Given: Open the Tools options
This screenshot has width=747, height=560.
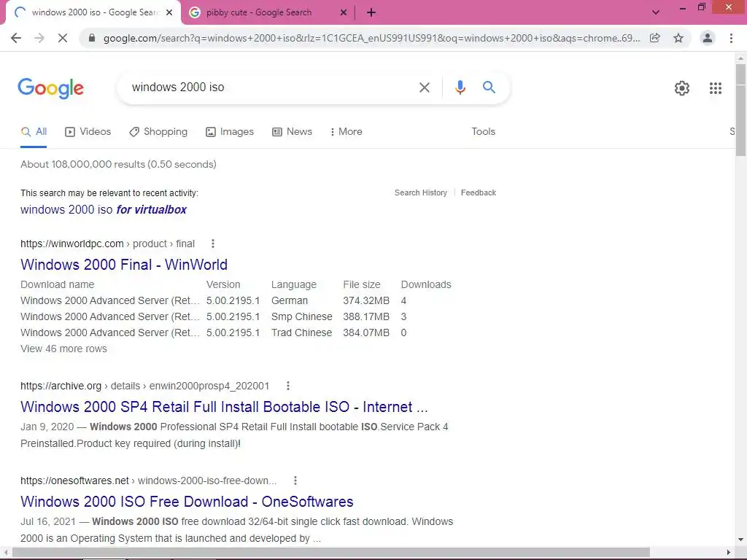Looking at the screenshot, I should click(x=483, y=131).
